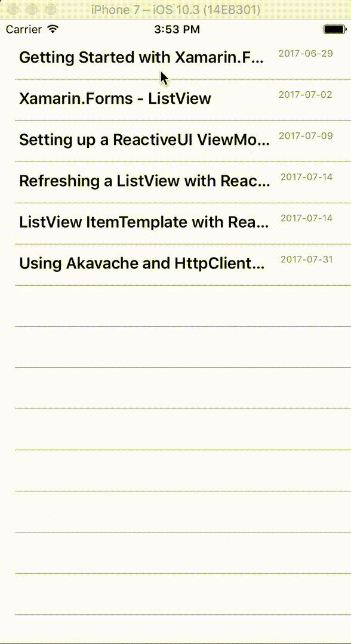Open the Using Akavache and HttpClient post
Screen dimensions: 351x644
tap(143, 263)
